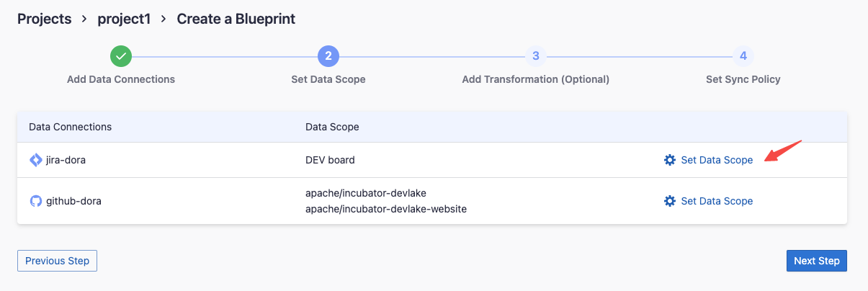Open project1 from the breadcrumb

124,19
